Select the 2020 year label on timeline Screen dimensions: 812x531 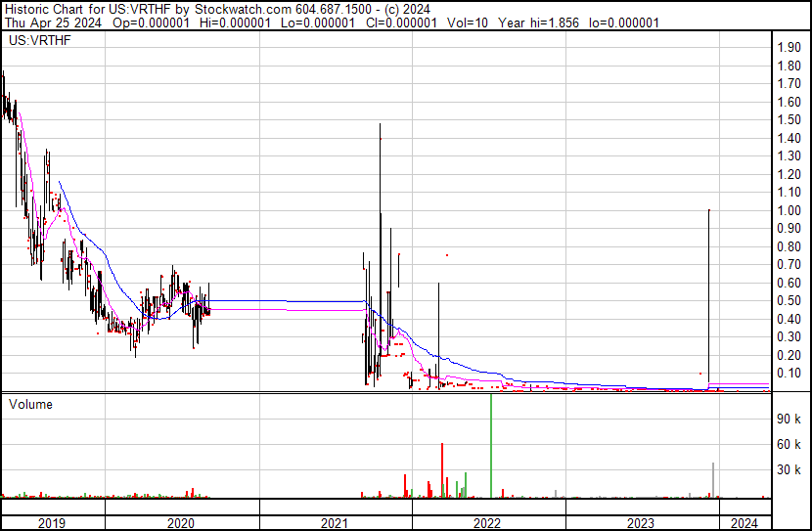point(182,523)
